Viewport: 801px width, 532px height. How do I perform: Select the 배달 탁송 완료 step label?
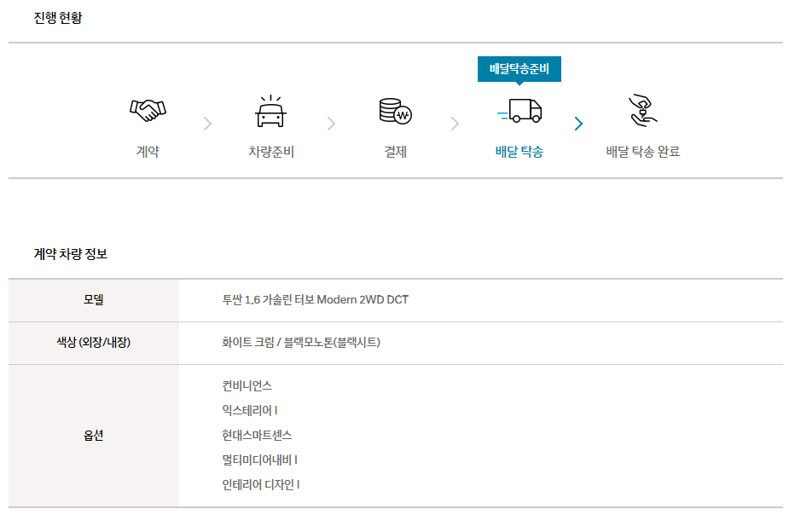[642, 152]
